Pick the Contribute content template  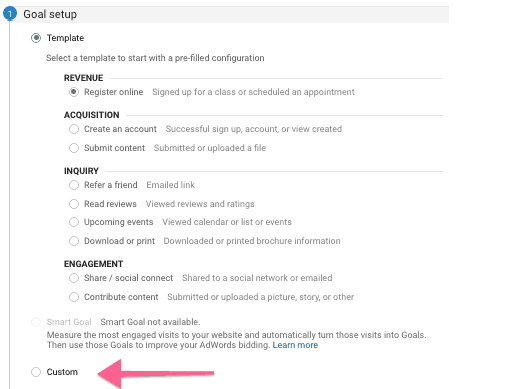coord(74,297)
